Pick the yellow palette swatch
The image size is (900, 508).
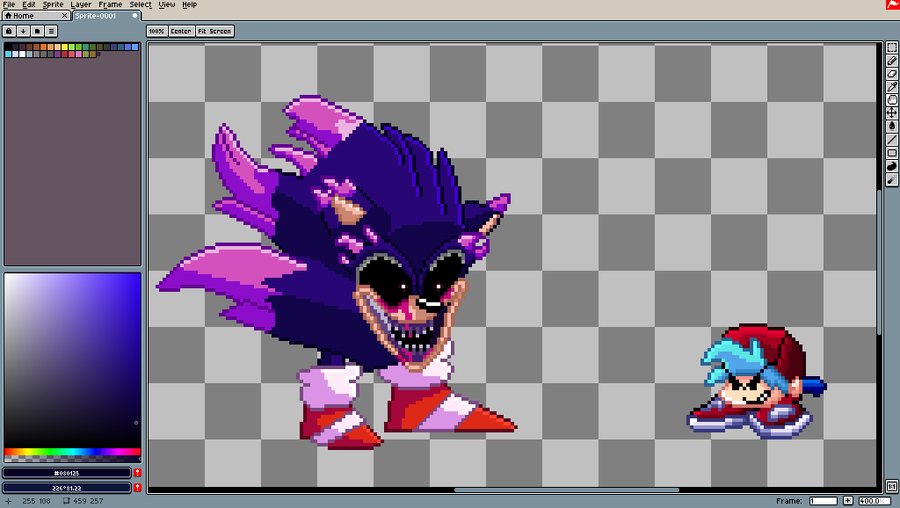pos(65,47)
